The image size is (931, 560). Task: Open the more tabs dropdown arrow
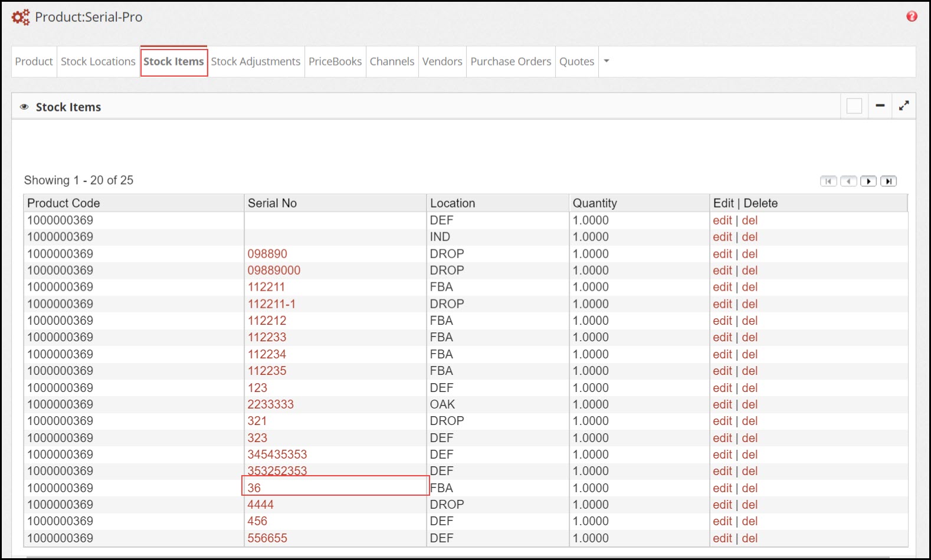(607, 61)
